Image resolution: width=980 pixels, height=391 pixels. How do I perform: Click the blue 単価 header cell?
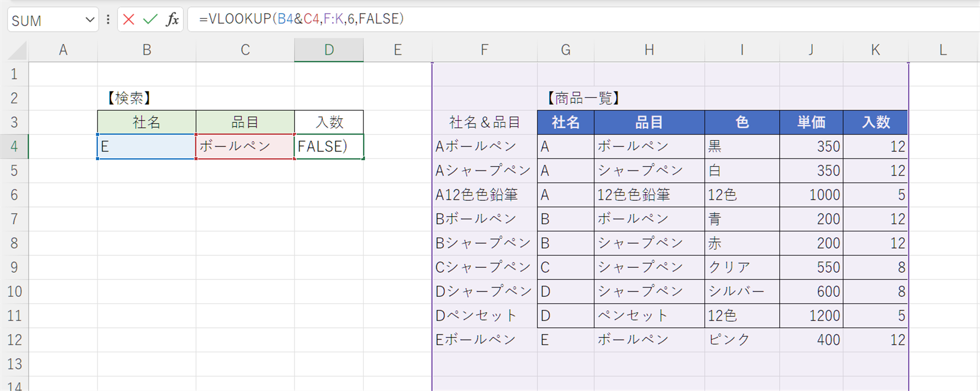(811, 122)
